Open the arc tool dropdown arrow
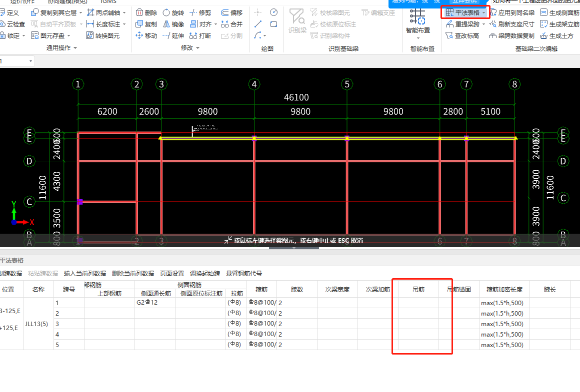 click(x=265, y=36)
